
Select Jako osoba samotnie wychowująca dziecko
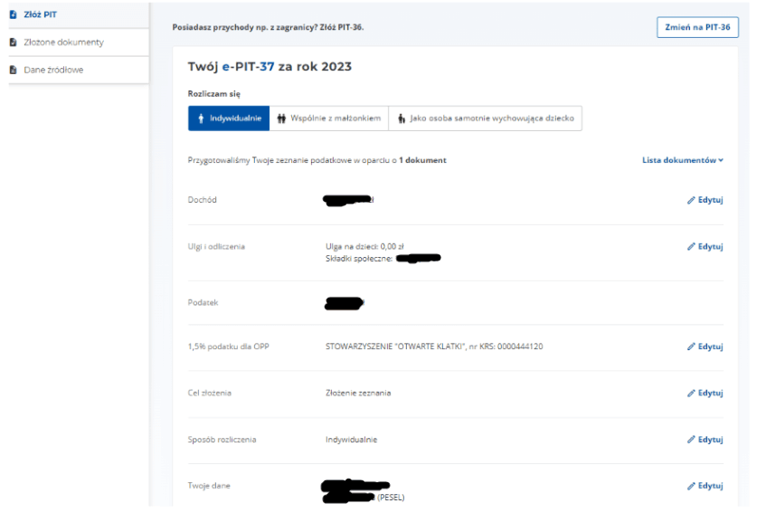(x=485, y=119)
